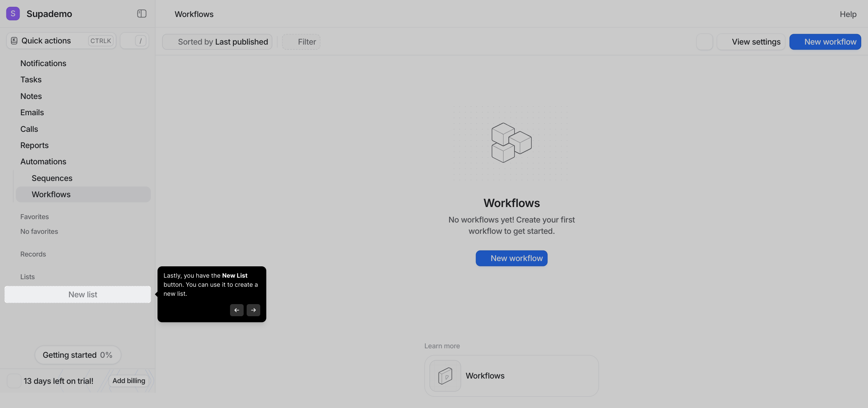Collapse the Automations group
Image resolution: width=868 pixels, height=408 pixels.
point(43,162)
